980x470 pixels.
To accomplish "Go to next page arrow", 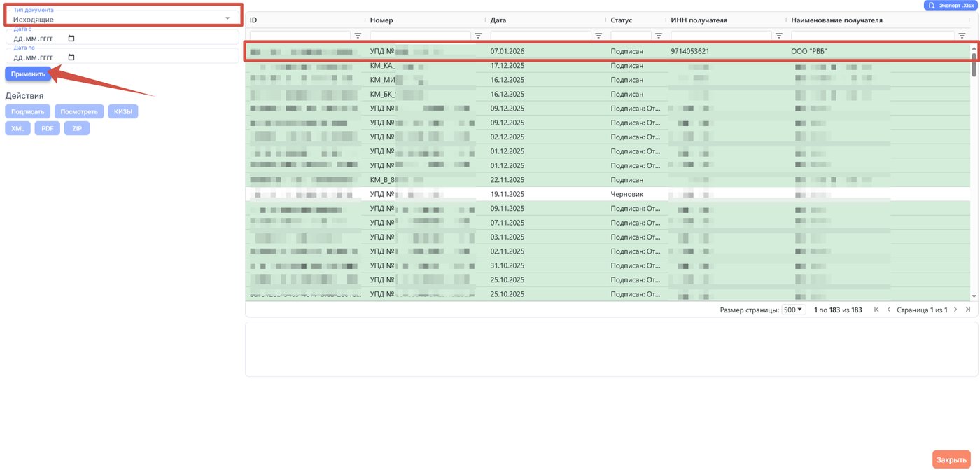I will pos(955,310).
